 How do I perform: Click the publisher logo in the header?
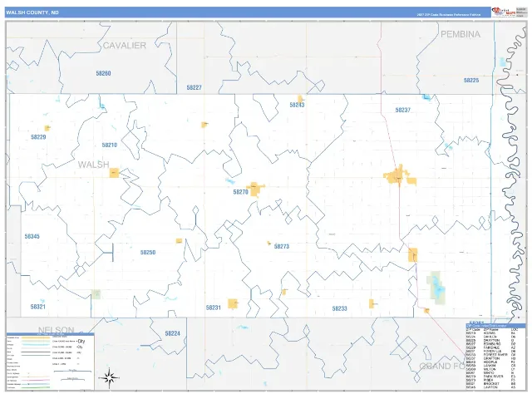[504, 12]
